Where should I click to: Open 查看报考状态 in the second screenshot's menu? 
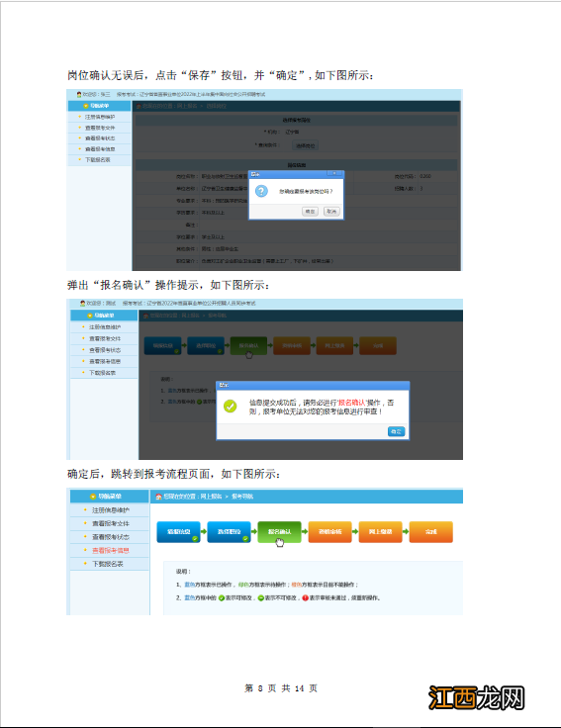[x=104, y=350]
